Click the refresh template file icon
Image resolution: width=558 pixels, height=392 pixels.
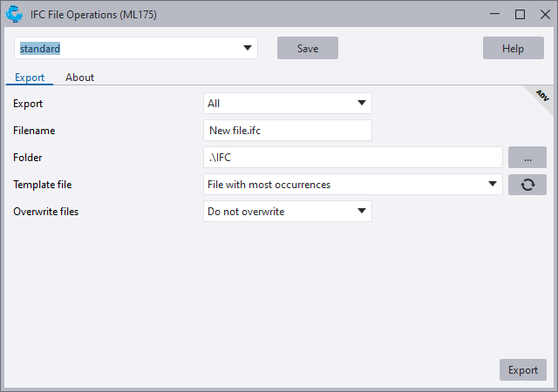(x=527, y=185)
